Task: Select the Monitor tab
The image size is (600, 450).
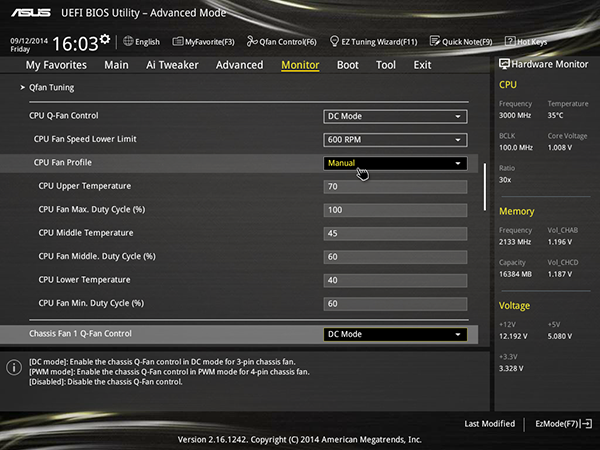Action: (300, 65)
